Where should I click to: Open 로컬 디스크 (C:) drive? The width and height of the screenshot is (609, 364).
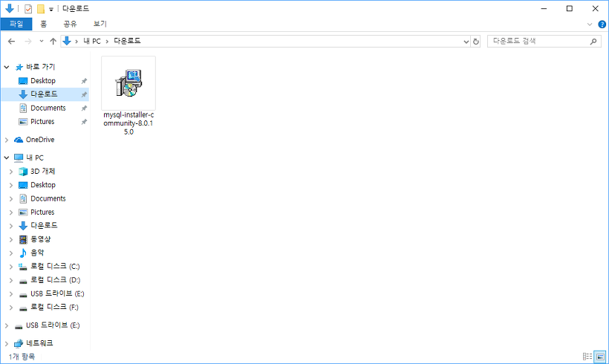pos(55,267)
